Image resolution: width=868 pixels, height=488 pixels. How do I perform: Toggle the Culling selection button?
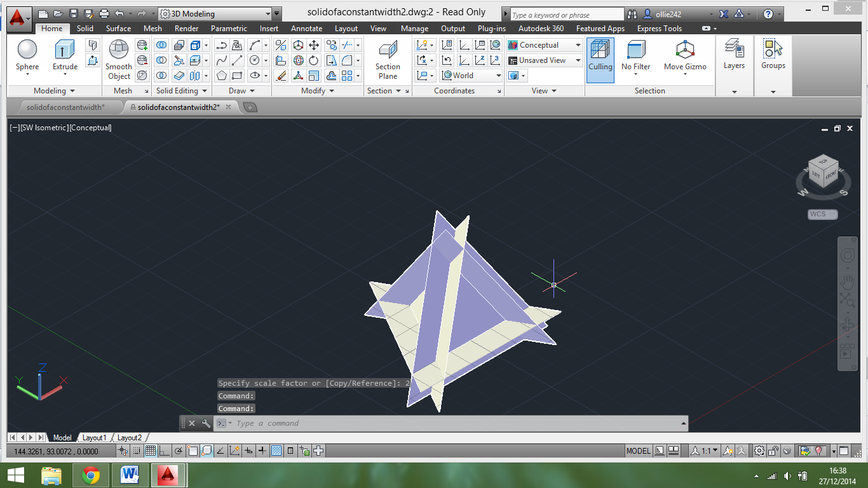click(600, 60)
